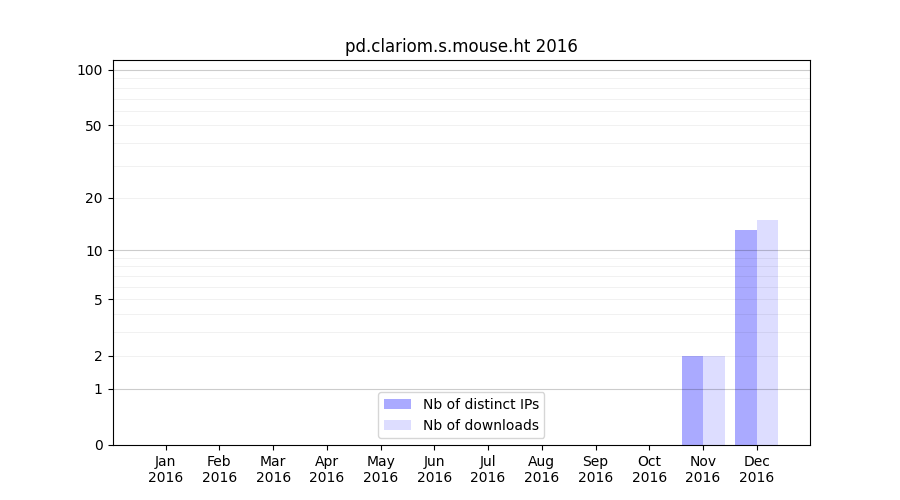Click the 20 y-axis tick label
900x500 pixels.
(x=94, y=198)
